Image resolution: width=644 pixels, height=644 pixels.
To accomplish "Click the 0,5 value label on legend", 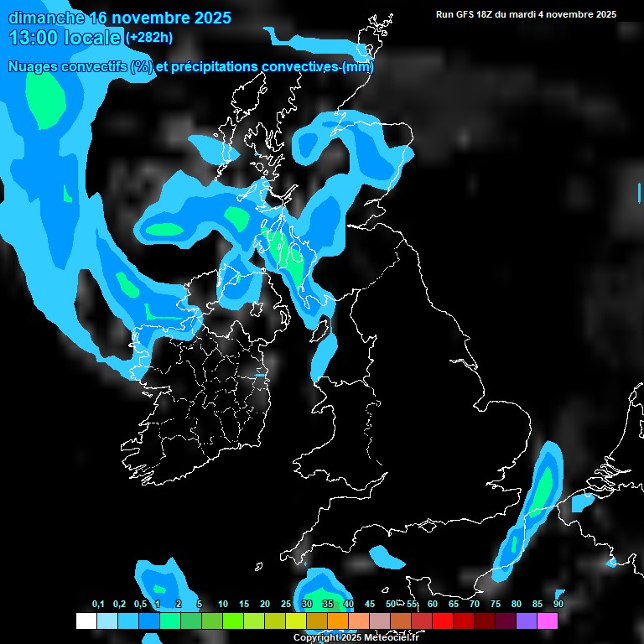I will tap(139, 604).
